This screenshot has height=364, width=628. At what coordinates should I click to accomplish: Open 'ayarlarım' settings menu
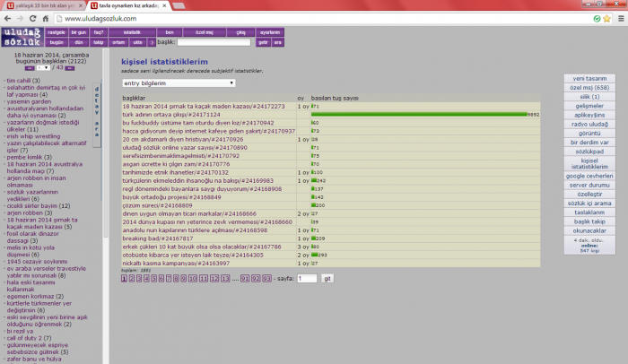[270, 32]
